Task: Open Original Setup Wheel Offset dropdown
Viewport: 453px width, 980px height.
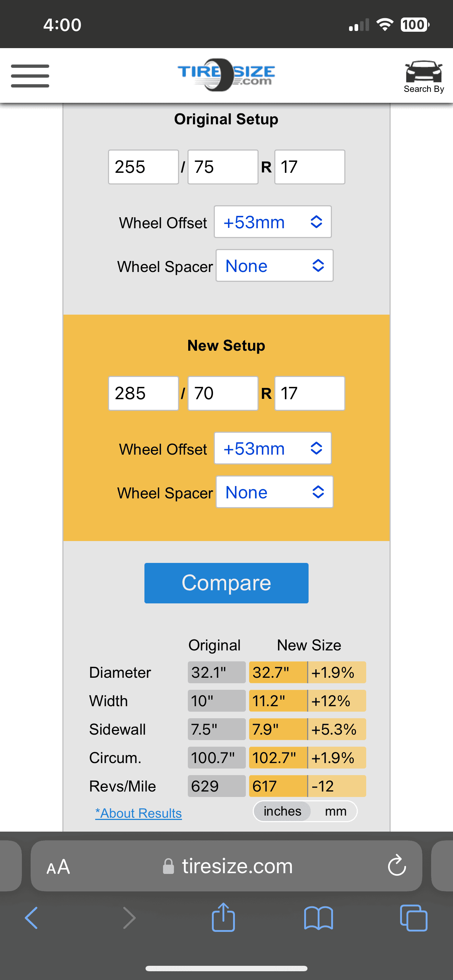Action: pyautogui.click(x=272, y=222)
